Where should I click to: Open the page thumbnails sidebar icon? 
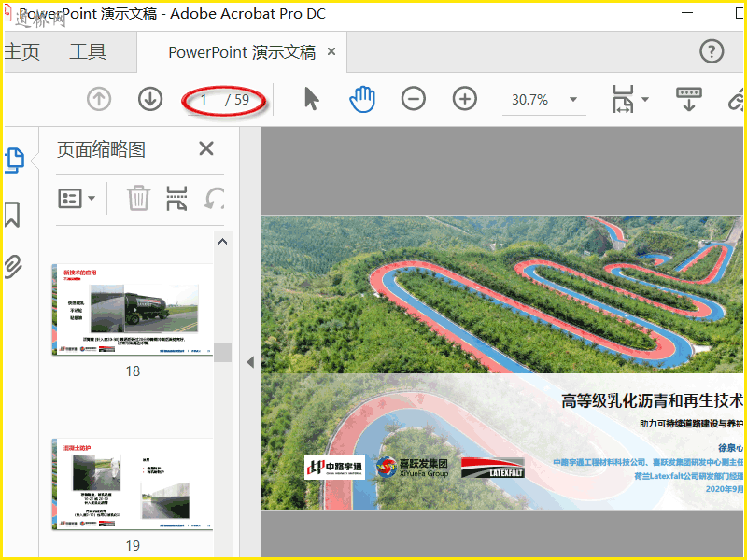[x=15, y=160]
